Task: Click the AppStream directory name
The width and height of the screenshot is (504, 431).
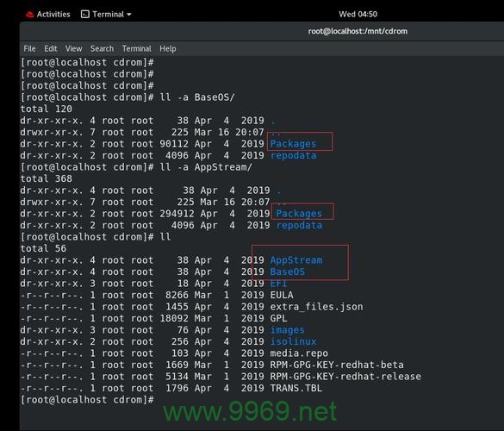Action: coord(296,259)
